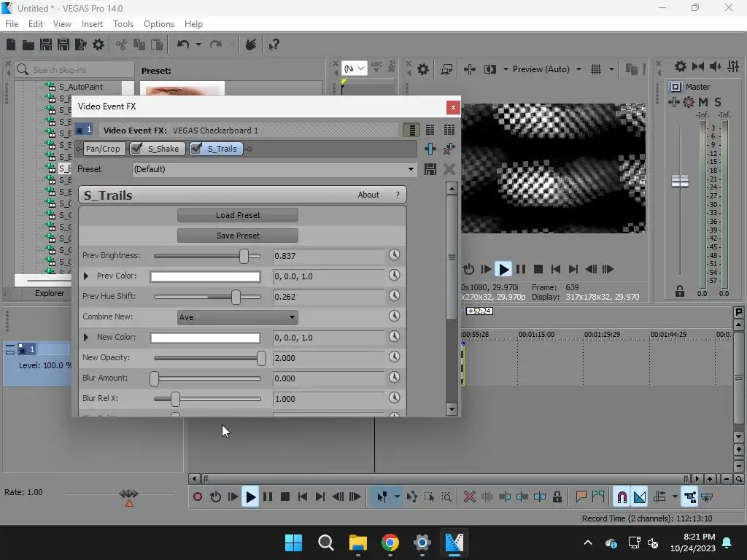
Task: Toggle the preview on external monitor icon
Action: 446,69
